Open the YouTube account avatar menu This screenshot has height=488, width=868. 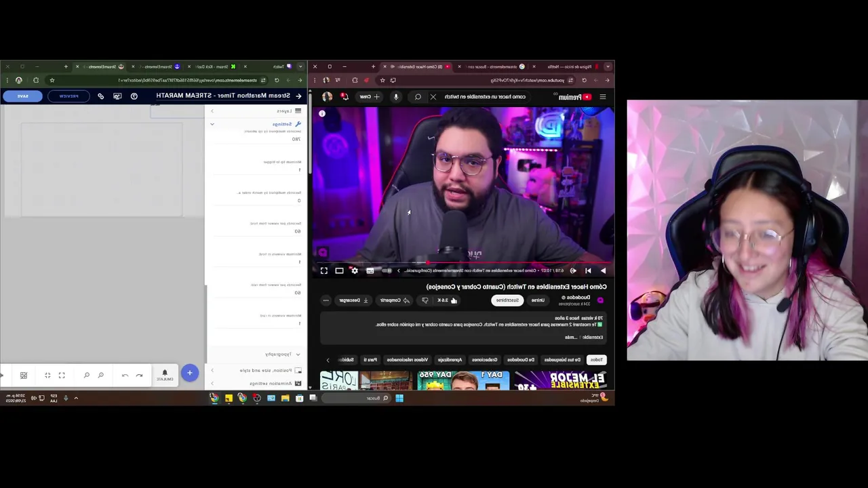pos(327,97)
